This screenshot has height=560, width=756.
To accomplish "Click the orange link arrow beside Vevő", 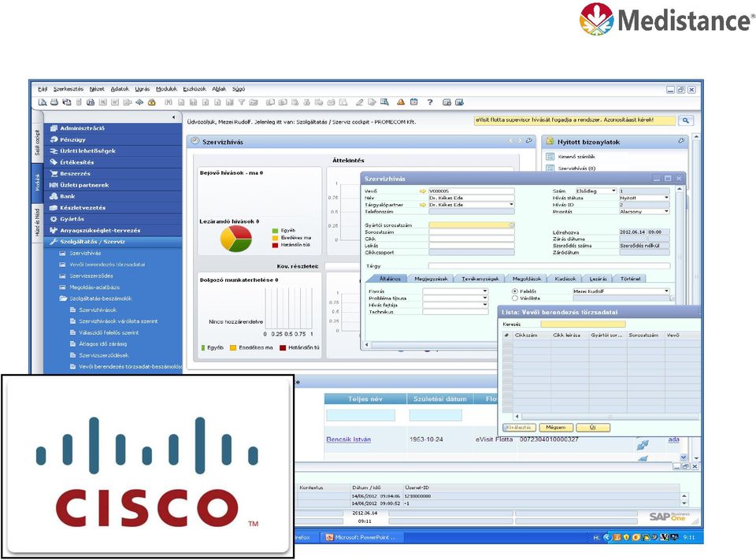I will pyautogui.click(x=423, y=191).
